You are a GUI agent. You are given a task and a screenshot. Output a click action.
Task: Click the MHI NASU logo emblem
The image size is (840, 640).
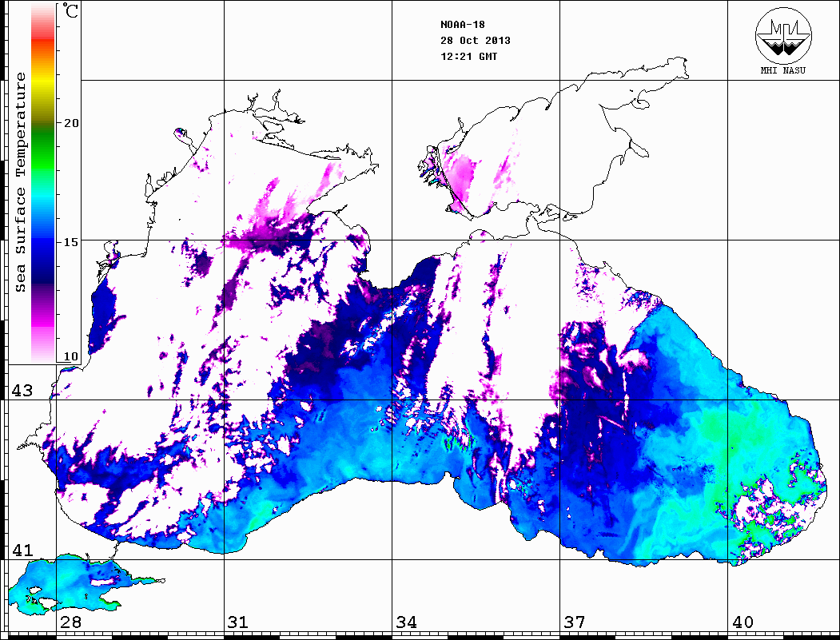point(783,35)
